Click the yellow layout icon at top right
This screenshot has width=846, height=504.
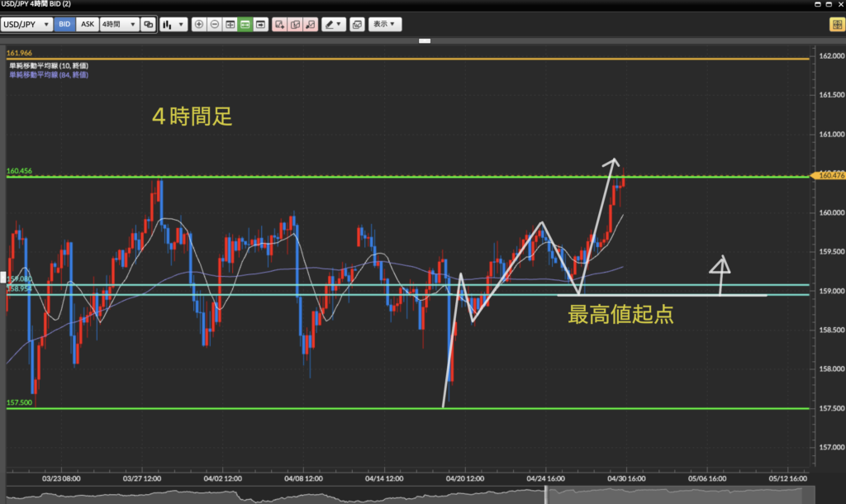[x=836, y=25]
